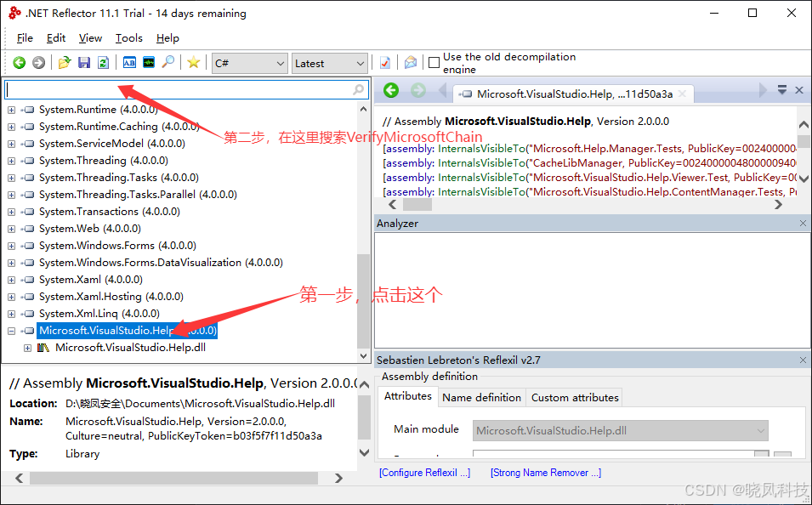Select System.Runtime.Caching (4.0.0.0)
The image size is (812, 505).
[x=119, y=127]
